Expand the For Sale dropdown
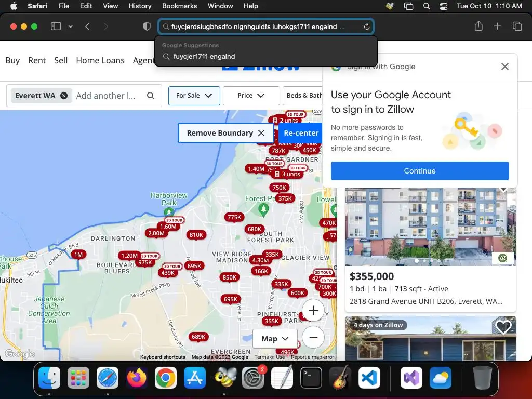This screenshot has width=532, height=399. pyautogui.click(x=194, y=96)
